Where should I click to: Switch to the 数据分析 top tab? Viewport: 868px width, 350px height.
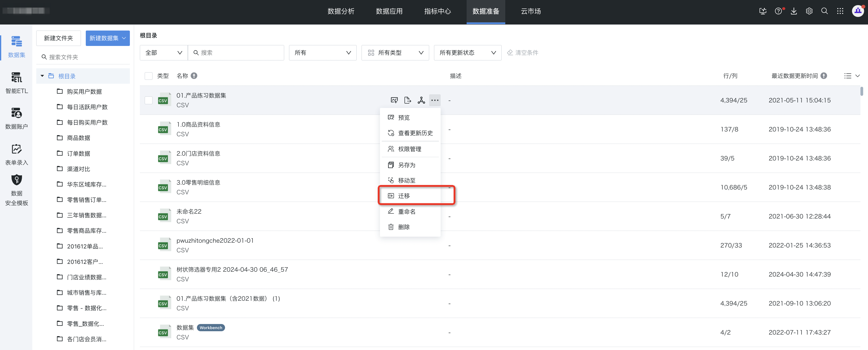341,11
